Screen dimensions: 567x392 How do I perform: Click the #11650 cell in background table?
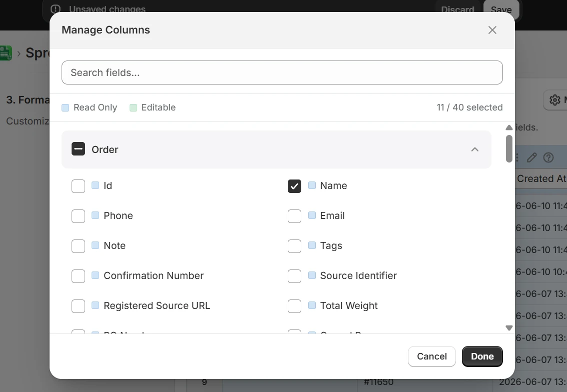pyautogui.click(x=379, y=382)
